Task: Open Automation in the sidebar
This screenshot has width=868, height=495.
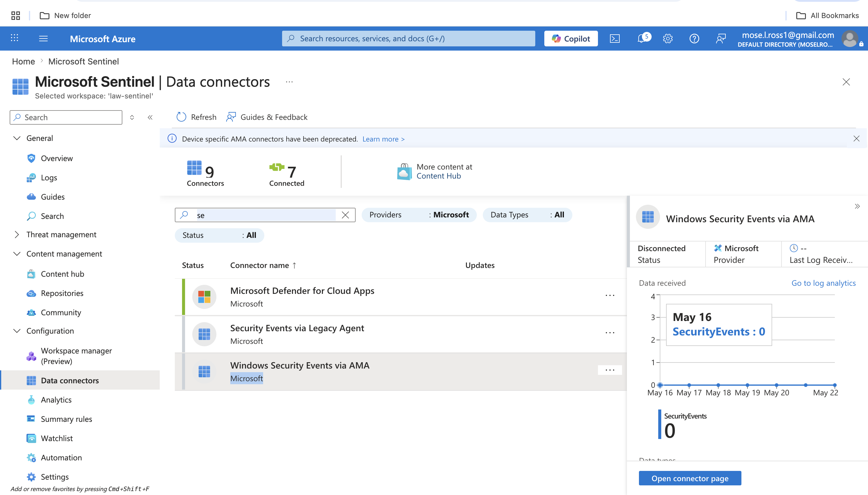Action: [x=61, y=458]
